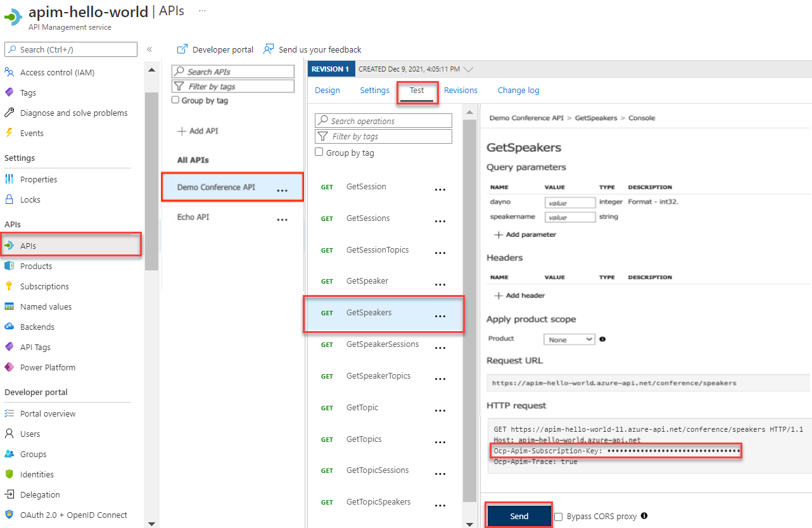The height and width of the screenshot is (528, 812).
Task: Click the dayno value input field
Action: (x=570, y=203)
